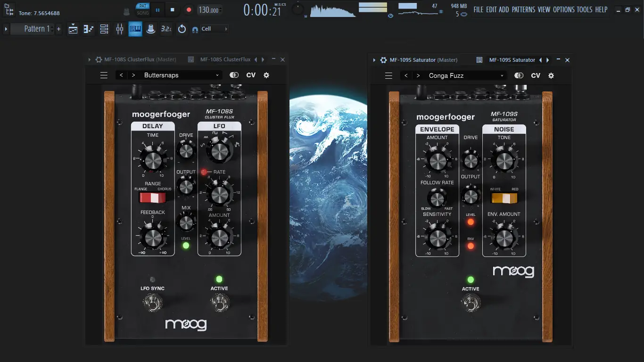Flip the RANGE Flange/Chorus rocker switch

pyautogui.click(x=152, y=197)
